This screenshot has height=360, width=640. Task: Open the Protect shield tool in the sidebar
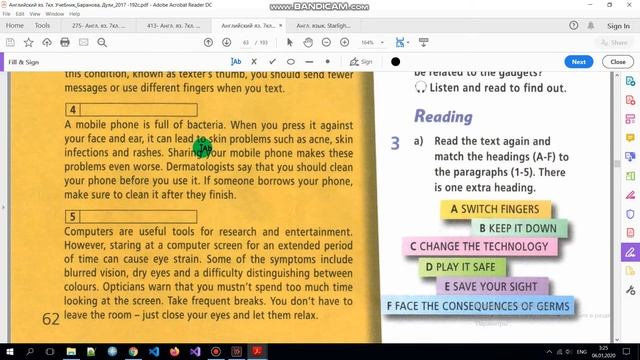[x=630, y=214]
